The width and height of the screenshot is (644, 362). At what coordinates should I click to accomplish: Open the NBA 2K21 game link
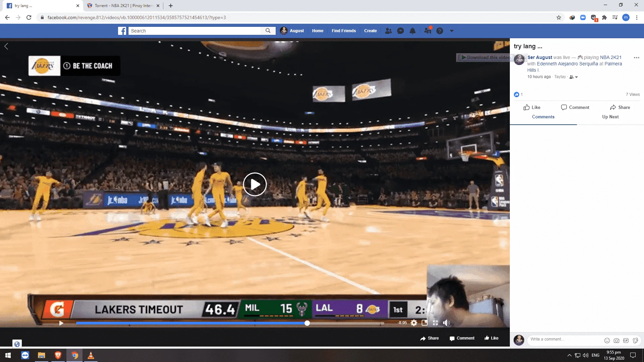pyautogui.click(x=611, y=57)
